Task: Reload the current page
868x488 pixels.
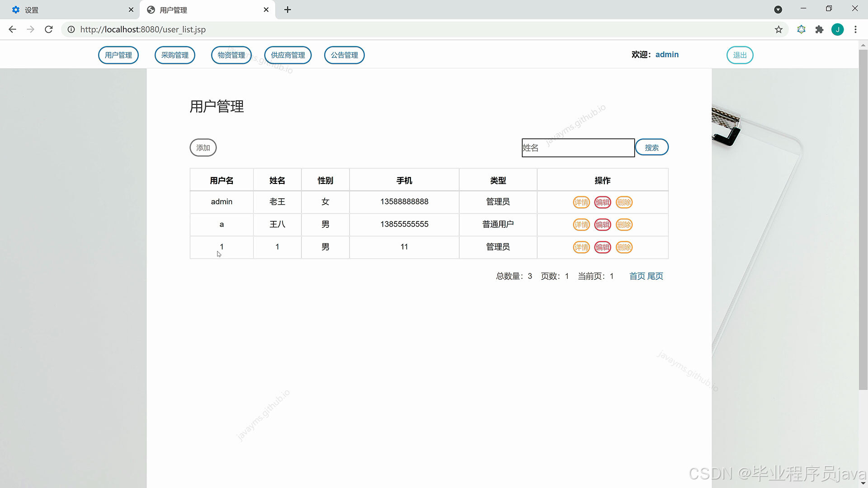Action: 49,29
